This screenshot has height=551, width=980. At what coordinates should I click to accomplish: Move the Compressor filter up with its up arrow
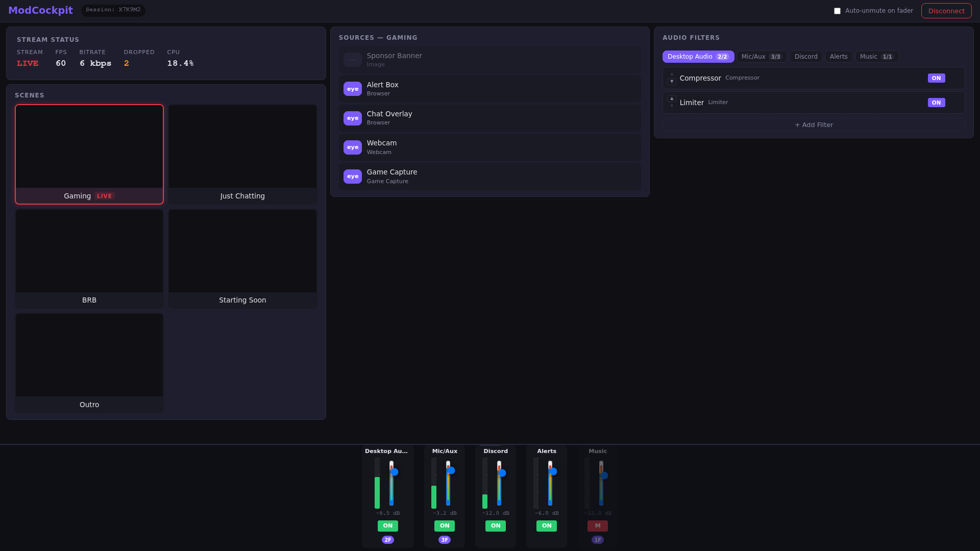click(671, 74)
